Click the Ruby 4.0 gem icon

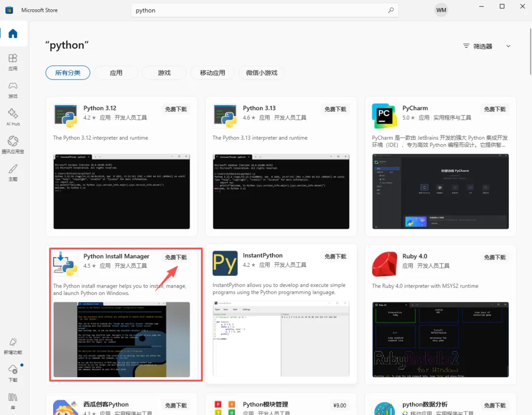tap(385, 264)
